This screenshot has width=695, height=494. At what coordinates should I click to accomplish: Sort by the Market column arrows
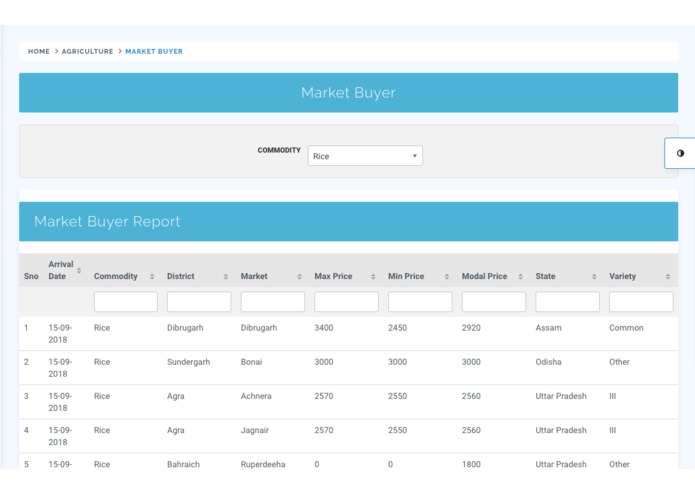299,276
